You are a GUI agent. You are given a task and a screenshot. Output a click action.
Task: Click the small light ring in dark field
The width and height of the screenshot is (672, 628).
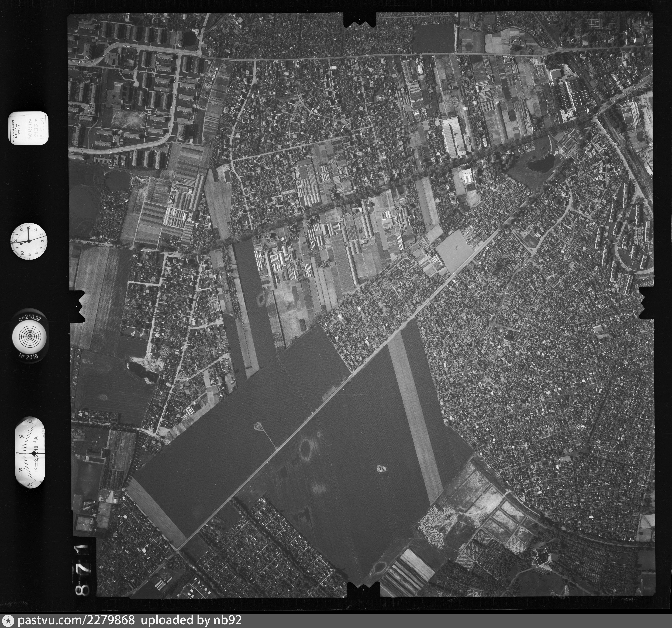pyautogui.click(x=381, y=469)
